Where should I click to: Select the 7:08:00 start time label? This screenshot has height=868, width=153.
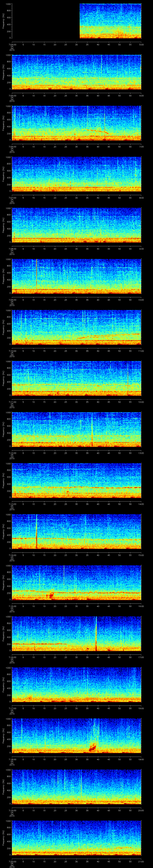[x=12, y=249]
